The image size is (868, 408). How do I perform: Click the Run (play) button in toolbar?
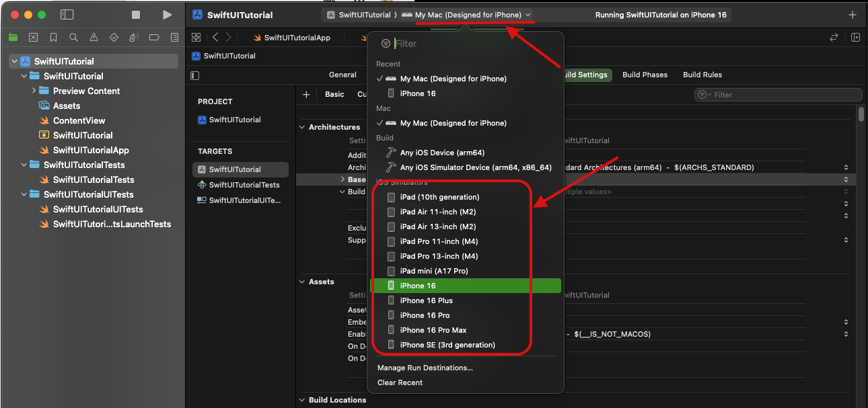pyautogui.click(x=168, y=15)
